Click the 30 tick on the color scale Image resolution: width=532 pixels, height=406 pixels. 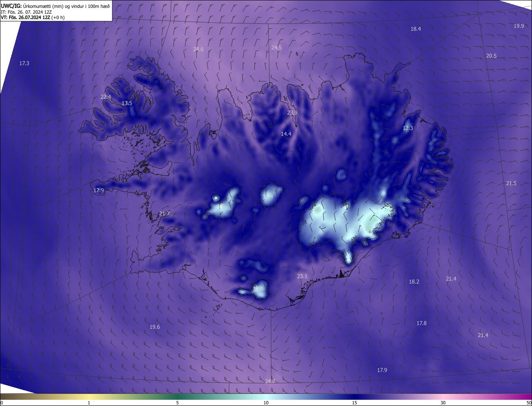pyautogui.click(x=443, y=403)
